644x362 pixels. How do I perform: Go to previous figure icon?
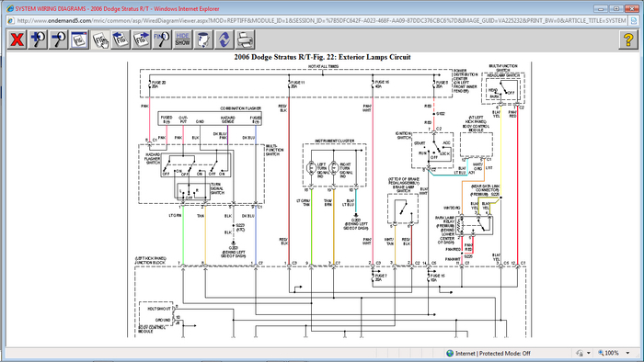(121, 40)
